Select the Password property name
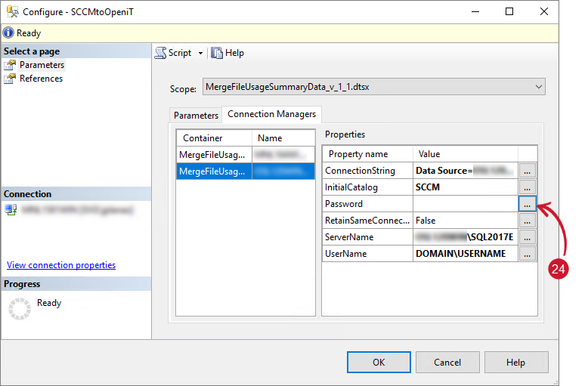This screenshot has width=588, height=386. pyautogui.click(x=367, y=204)
